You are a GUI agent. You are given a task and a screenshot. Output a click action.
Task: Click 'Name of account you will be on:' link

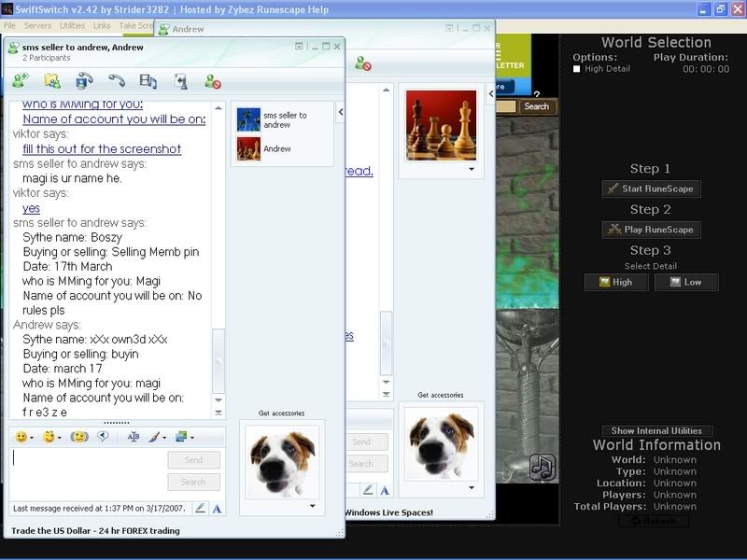click(114, 119)
